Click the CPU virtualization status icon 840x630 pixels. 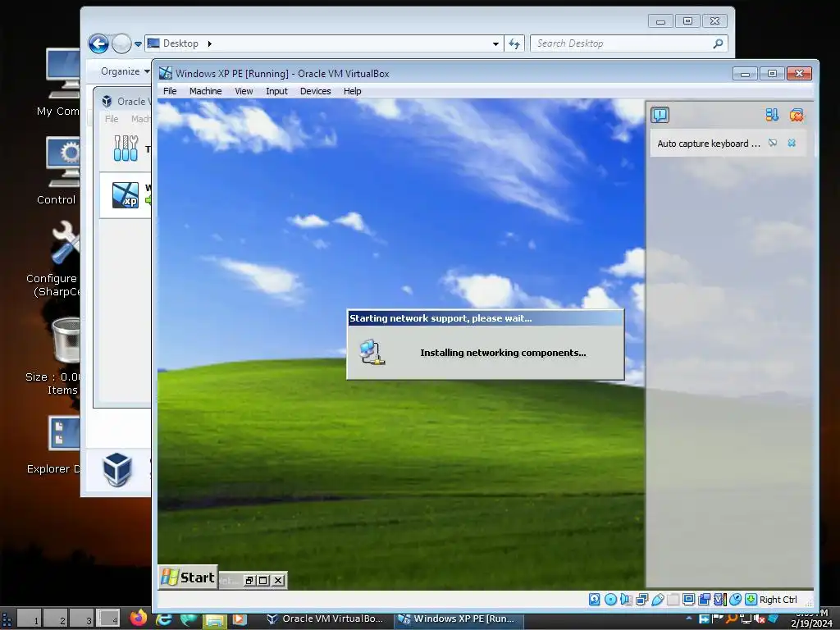click(x=719, y=600)
